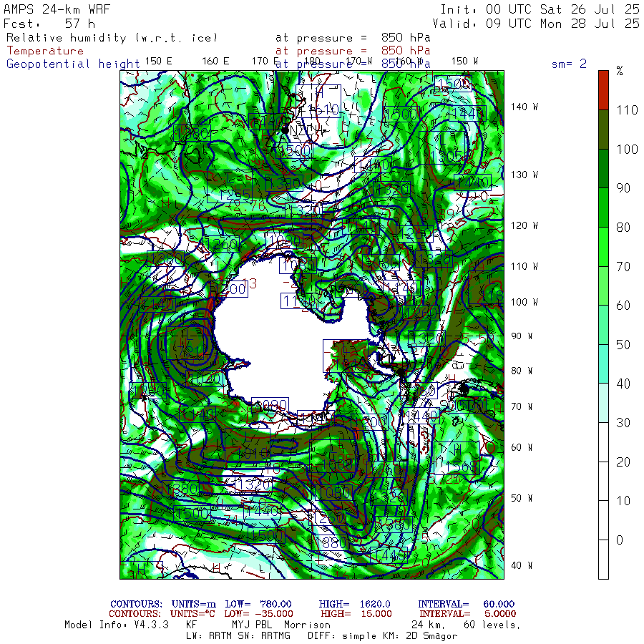
Task: Click the '70 W' longitude label
Action: (522, 406)
